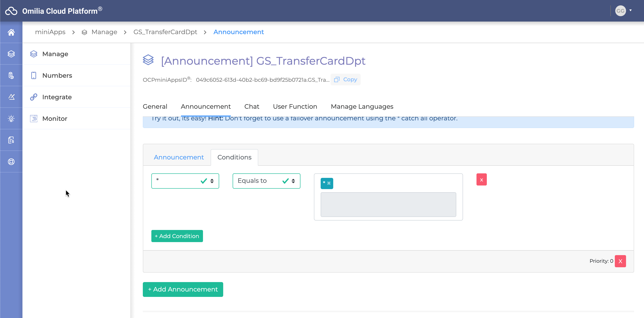Open the support lifebuoy icon in left rail
This screenshot has width=644, height=318.
(x=11, y=162)
